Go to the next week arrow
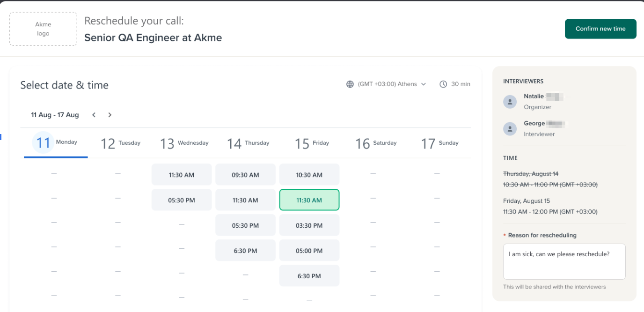Image resolution: width=644 pixels, height=312 pixels. [x=110, y=115]
